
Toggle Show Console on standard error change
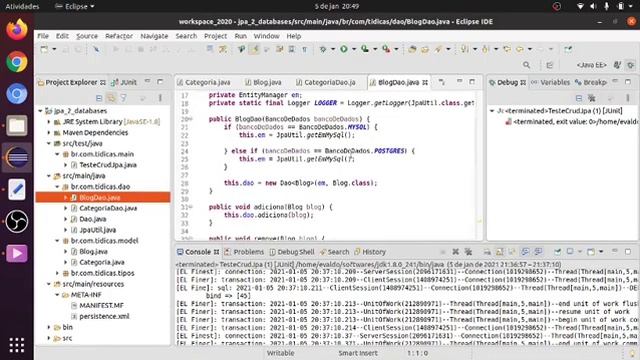[x=538, y=252]
